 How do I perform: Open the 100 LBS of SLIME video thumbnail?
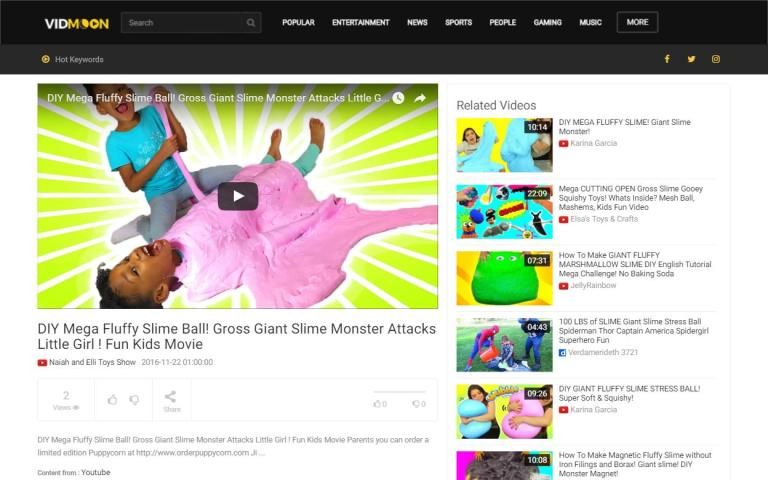490,345
